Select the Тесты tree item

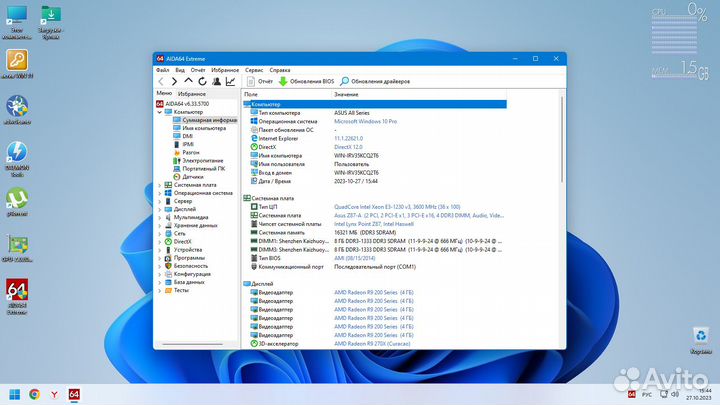click(x=177, y=290)
